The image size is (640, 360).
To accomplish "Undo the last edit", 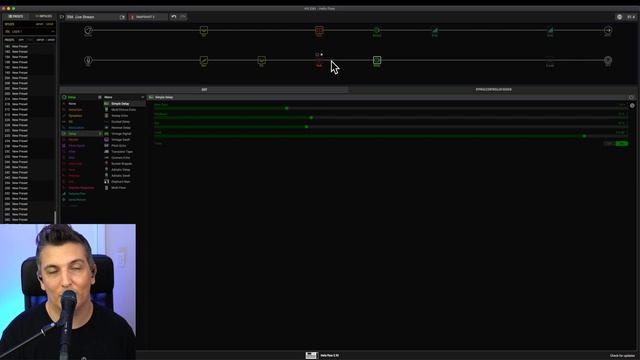I will [x=174, y=17].
